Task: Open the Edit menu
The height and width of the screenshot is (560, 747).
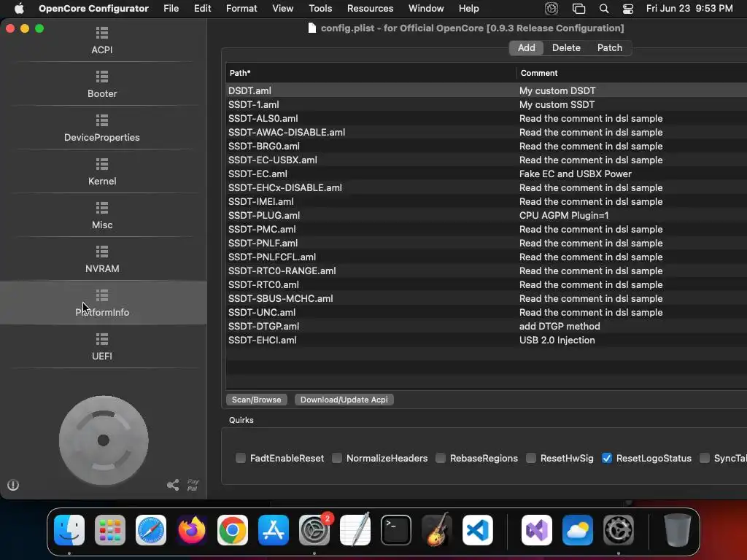Action: [203, 9]
